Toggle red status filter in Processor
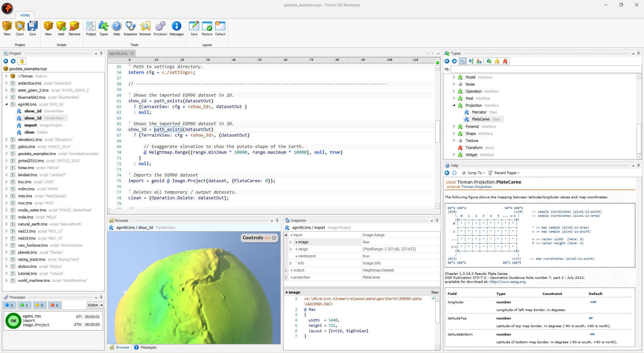644x353 pixels. [x=54, y=305]
